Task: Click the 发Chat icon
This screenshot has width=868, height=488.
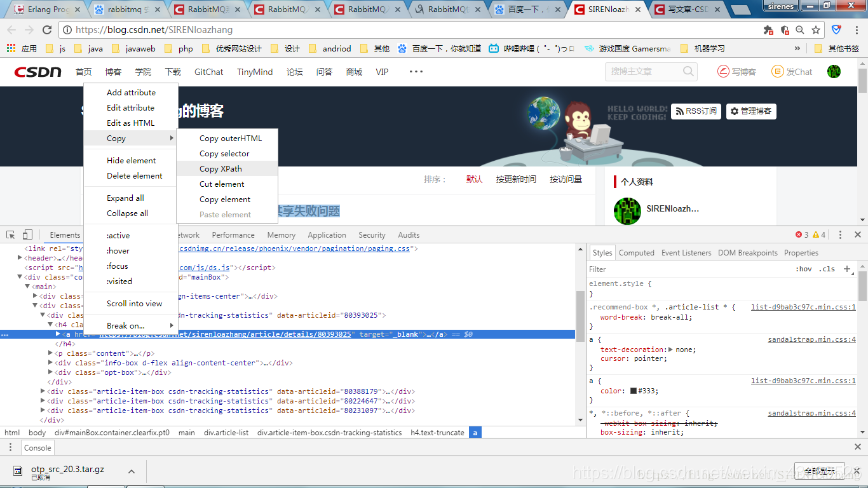Action: (778, 72)
